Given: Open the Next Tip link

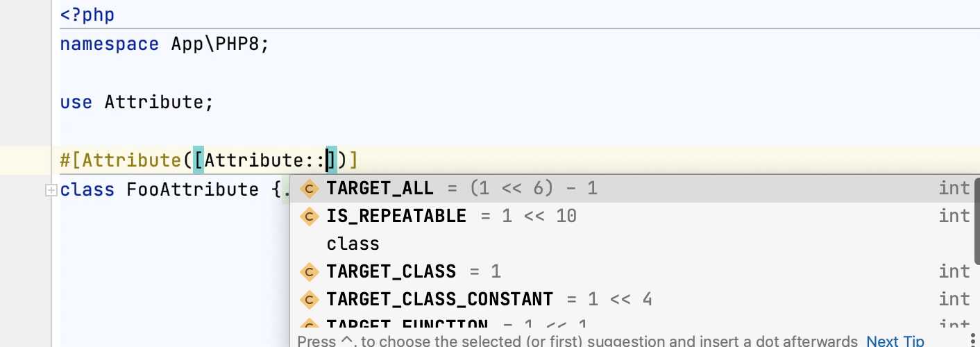Looking at the screenshot, I should pos(895,341).
